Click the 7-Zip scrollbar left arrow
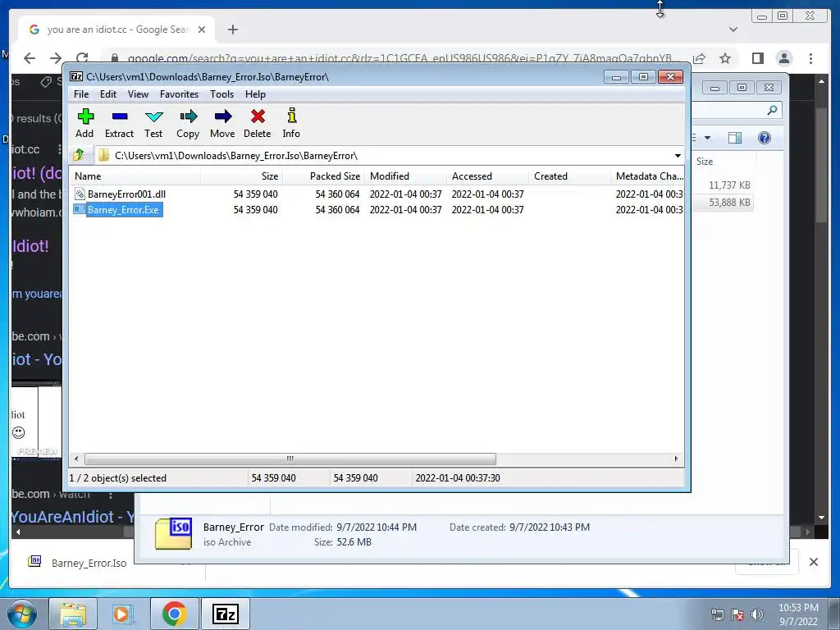 [76, 459]
